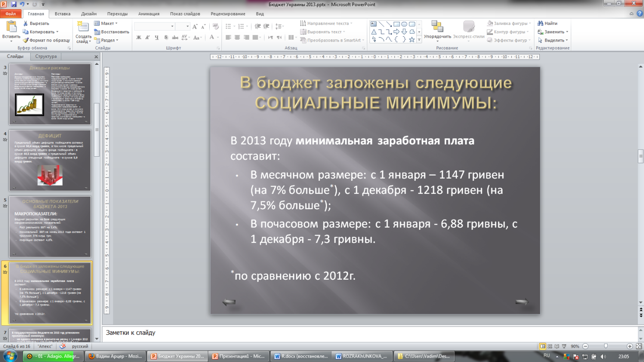Set right-to-left text direction
Image resolution: width=644 pixels, height=362 pixels.
coord(279,38)
